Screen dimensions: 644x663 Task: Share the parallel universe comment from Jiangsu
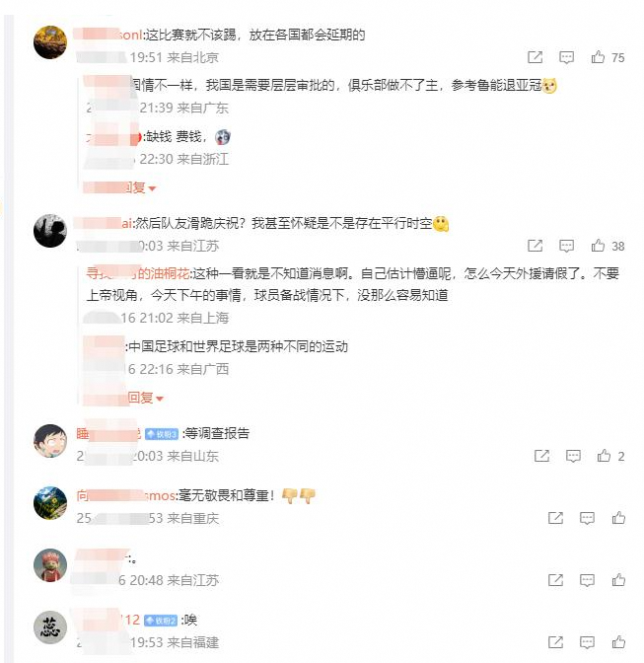coord(535,246)
